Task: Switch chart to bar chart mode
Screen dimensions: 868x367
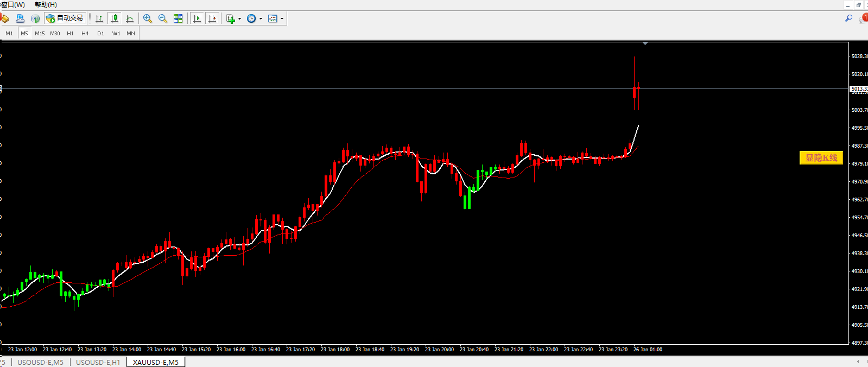Action: pyautogui.click(x=99, y=18)
